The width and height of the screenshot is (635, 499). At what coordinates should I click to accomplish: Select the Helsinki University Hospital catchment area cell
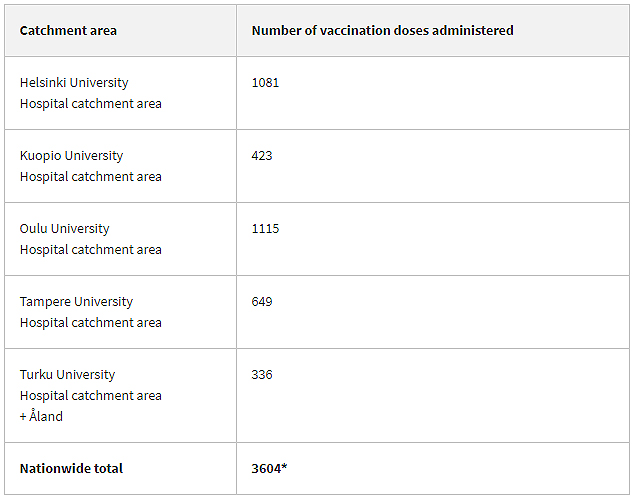click(121, 93)
